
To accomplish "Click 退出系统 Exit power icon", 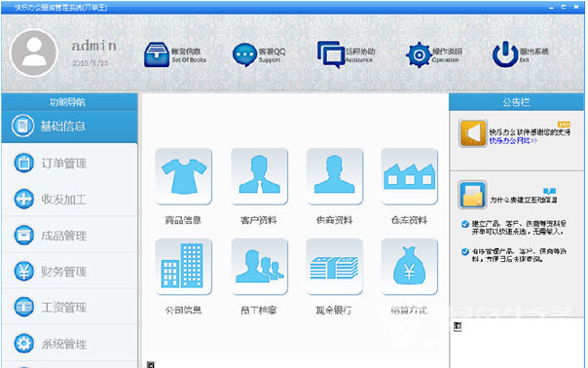I will [x=505, y=55].
